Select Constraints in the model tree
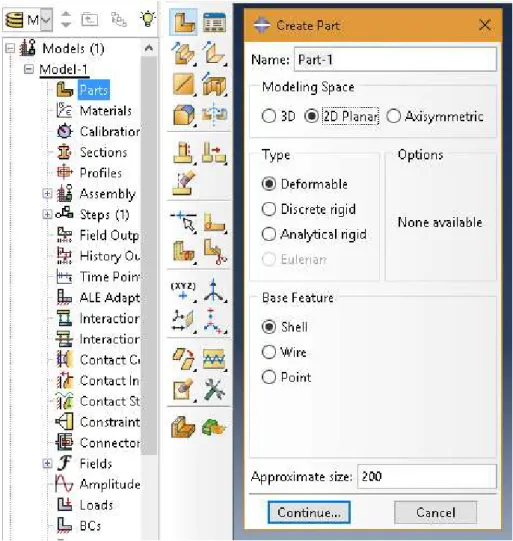 click(x=110, y=422)
